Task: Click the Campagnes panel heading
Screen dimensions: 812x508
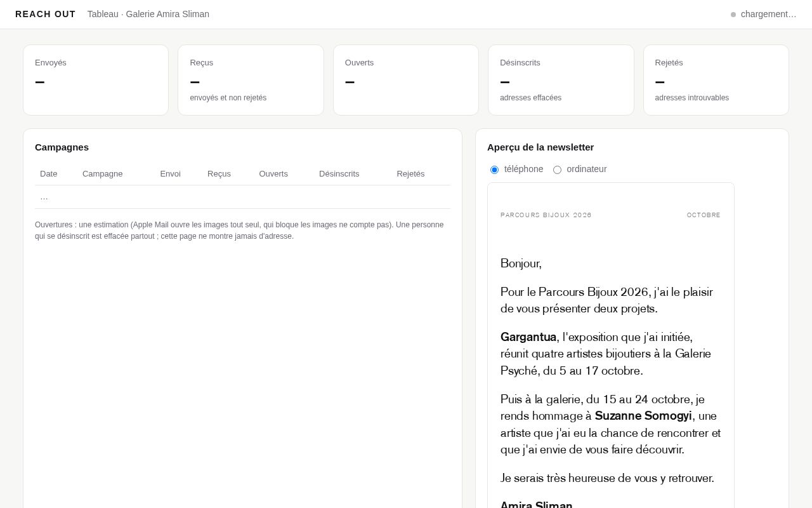Action: (62, 147)
